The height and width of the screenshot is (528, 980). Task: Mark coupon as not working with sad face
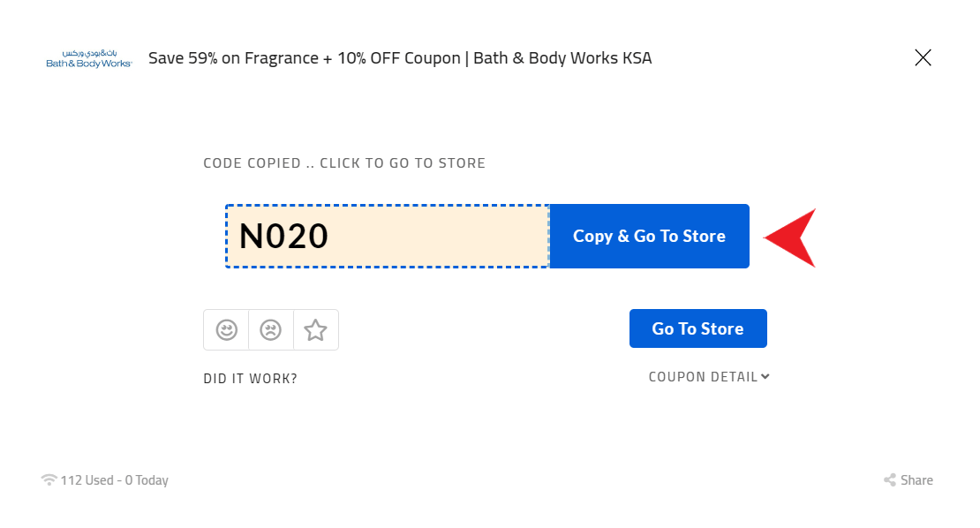coord(271,330)
